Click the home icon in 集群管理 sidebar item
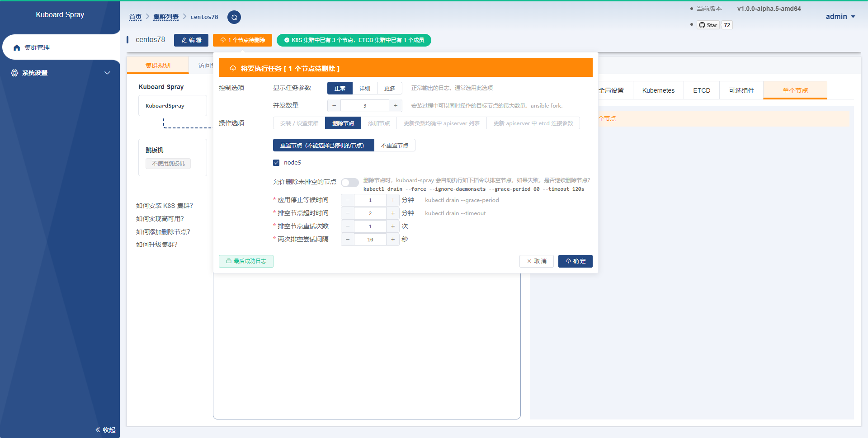Image resolution: width=868 pixels, height=438 pixels. tap(17, 47)
